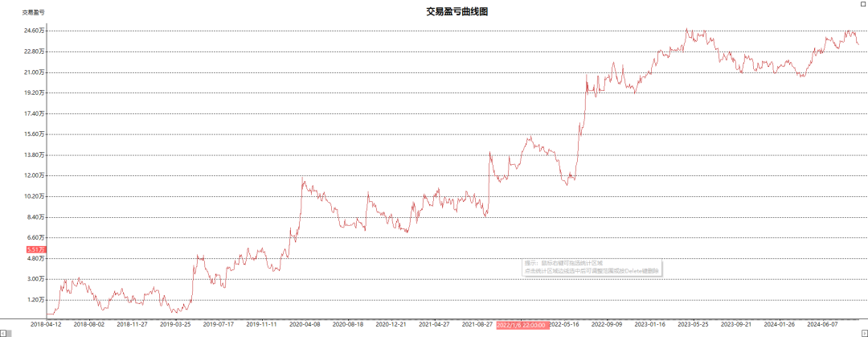Click the 2022-09-09 x-axis date label
This screenshot has width=868, height=337.
coord(607,325)
